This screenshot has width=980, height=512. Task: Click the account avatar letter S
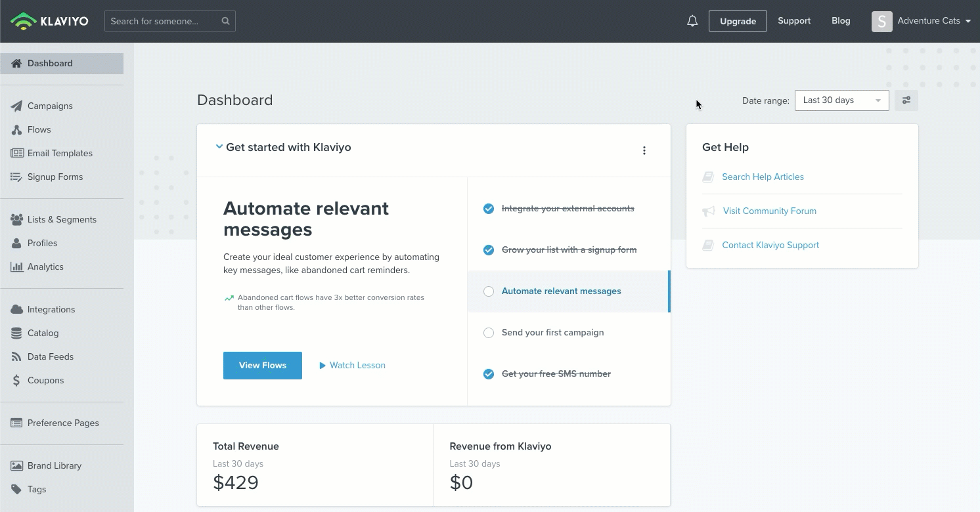click(882, 21)
